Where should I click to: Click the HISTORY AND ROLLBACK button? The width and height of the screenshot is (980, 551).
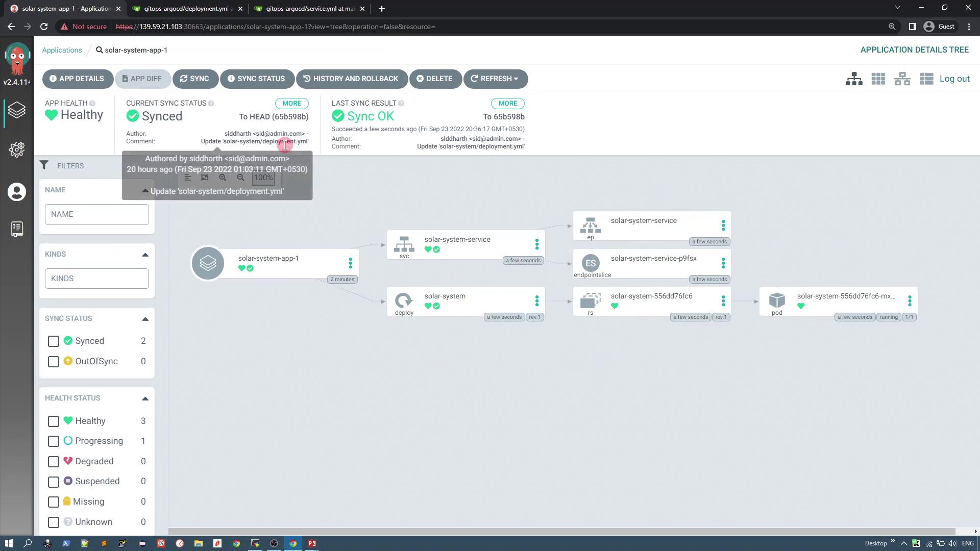pyautogui.click(x=351, y=79)
